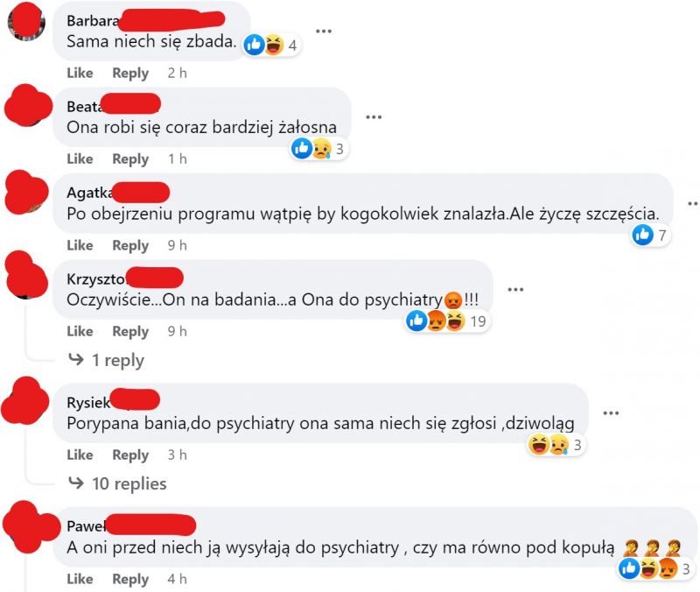The height and width of the screenshot is (592, 700).
Task: View reactions on Rysiek's comment
Action: [x=556, y=445]
